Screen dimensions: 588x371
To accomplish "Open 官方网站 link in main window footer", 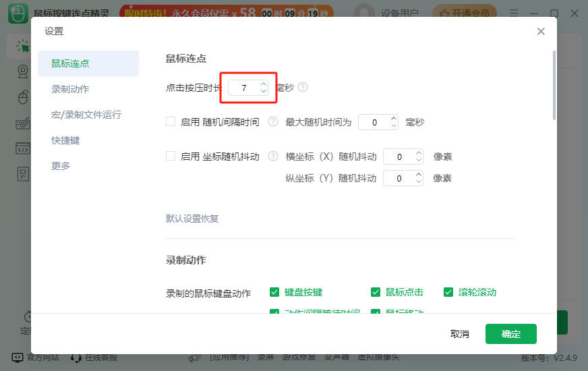I will pos(35,358).
